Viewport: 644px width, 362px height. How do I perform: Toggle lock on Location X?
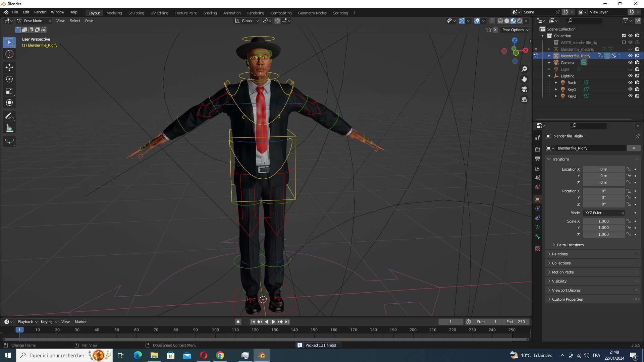[x=629, y=169]
